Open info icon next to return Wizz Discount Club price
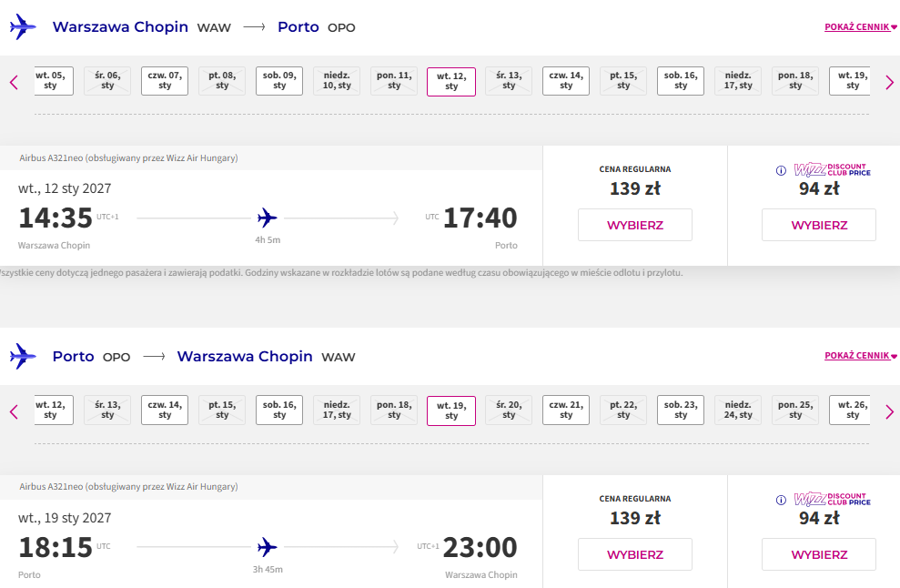The width and height of the screenshot is (900, 588). pos(781,500)
